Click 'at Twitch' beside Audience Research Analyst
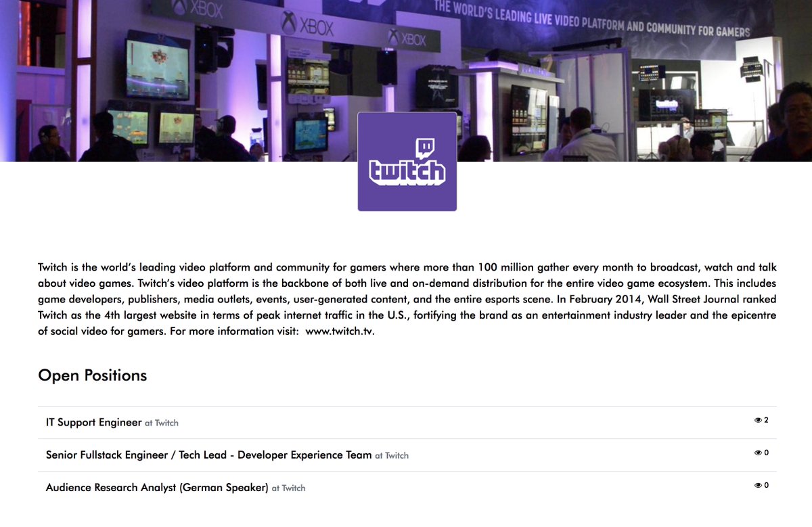 (288, 488)
